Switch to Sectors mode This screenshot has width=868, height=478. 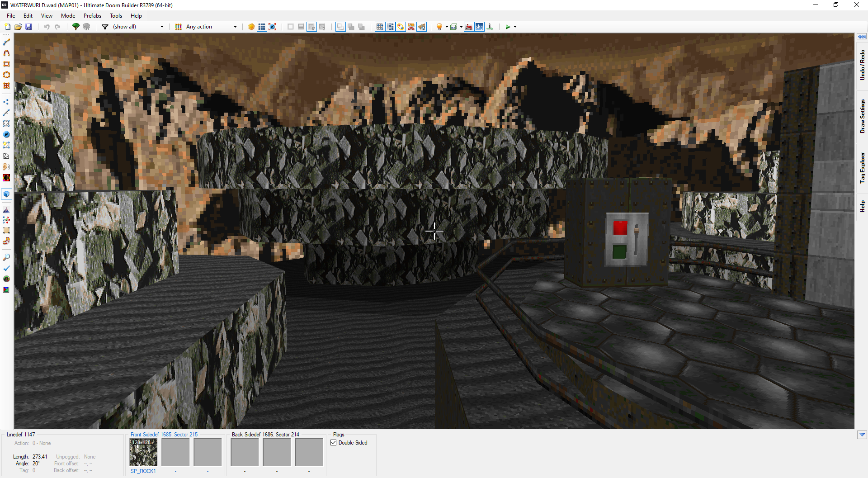[6, 123]
